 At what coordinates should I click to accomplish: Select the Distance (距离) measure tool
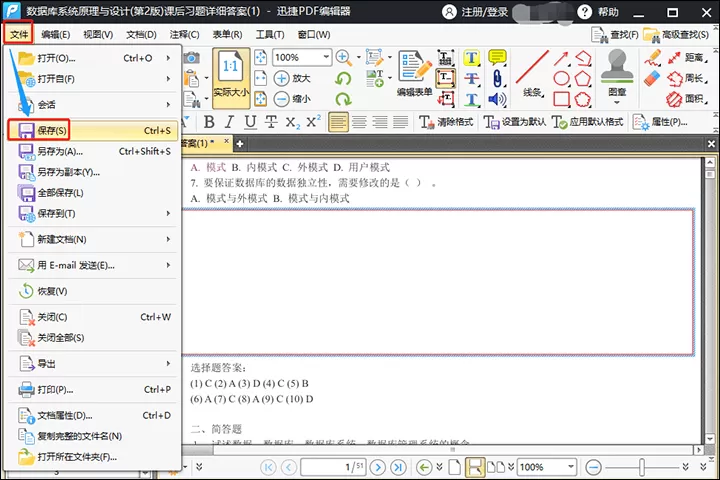pos(686,58)
